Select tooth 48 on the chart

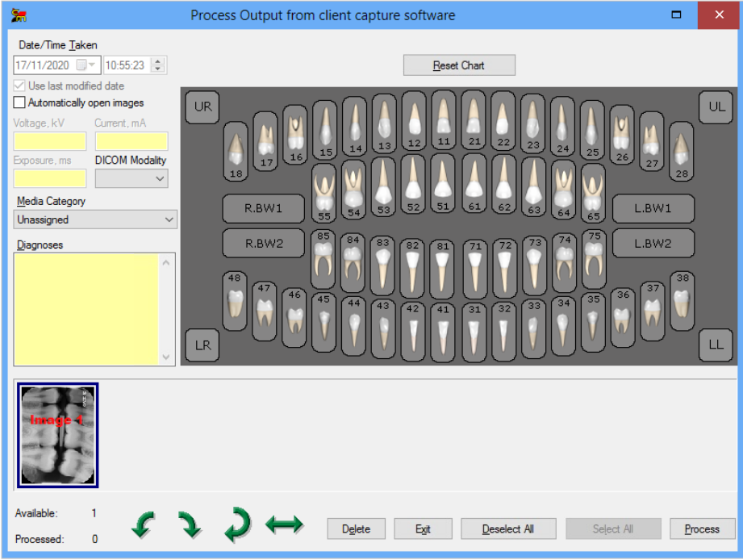(x=235, y=301)
